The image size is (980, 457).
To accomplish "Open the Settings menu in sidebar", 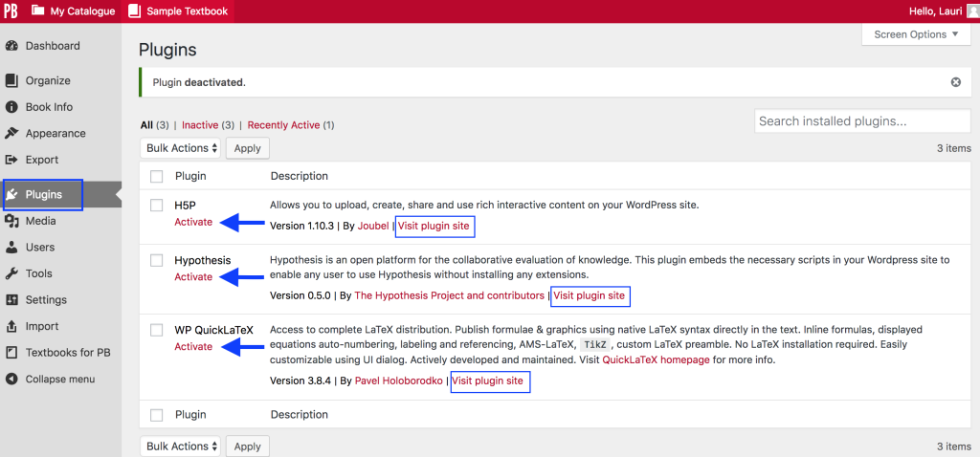I will tap(46, 300).
